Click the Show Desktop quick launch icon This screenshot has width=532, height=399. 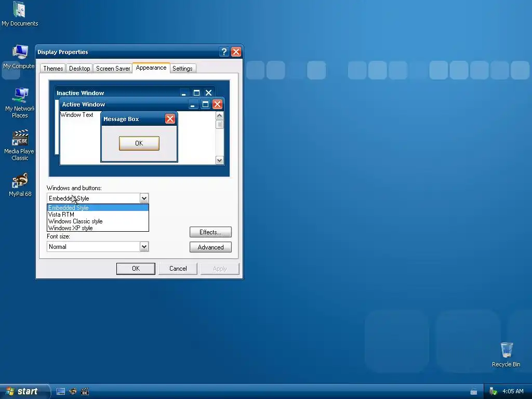[x=61, y=392]
